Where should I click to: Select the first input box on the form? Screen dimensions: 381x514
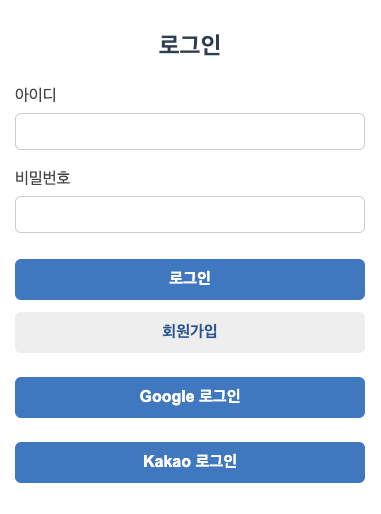(190, 131)
